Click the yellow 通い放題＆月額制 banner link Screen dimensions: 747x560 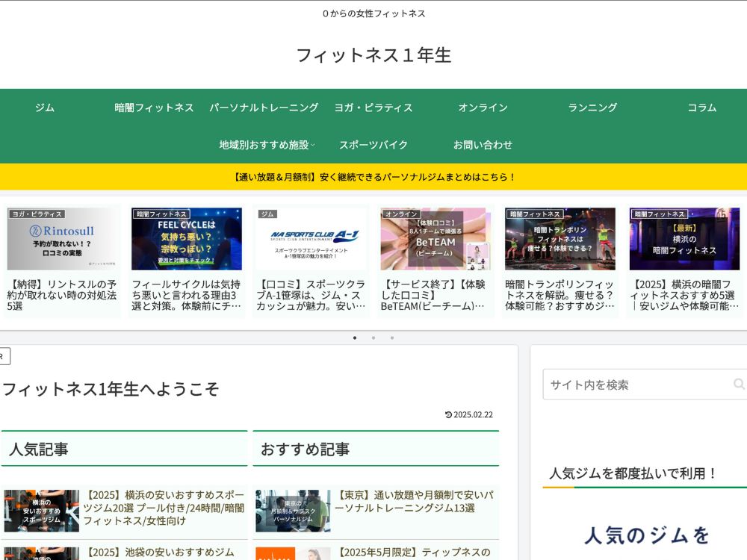[373, 177]
